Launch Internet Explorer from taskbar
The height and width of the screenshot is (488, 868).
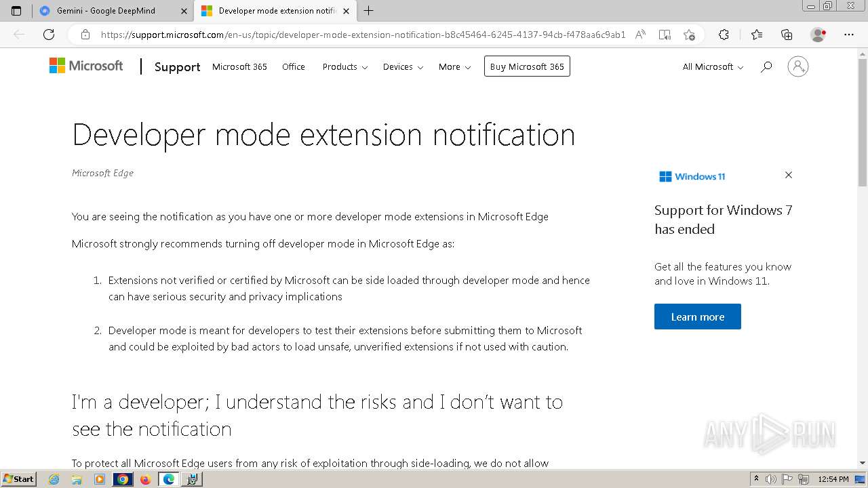point(54,479)
